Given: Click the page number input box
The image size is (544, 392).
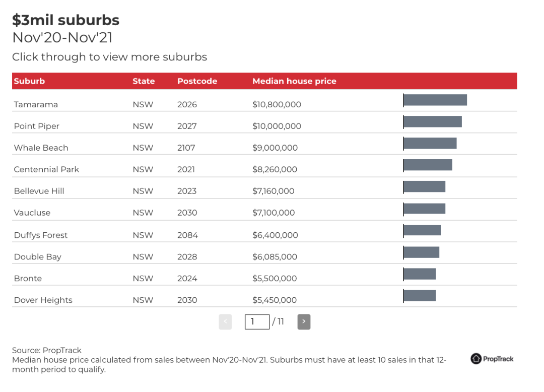Looking at the screenshot, I should tap(257, 321).
